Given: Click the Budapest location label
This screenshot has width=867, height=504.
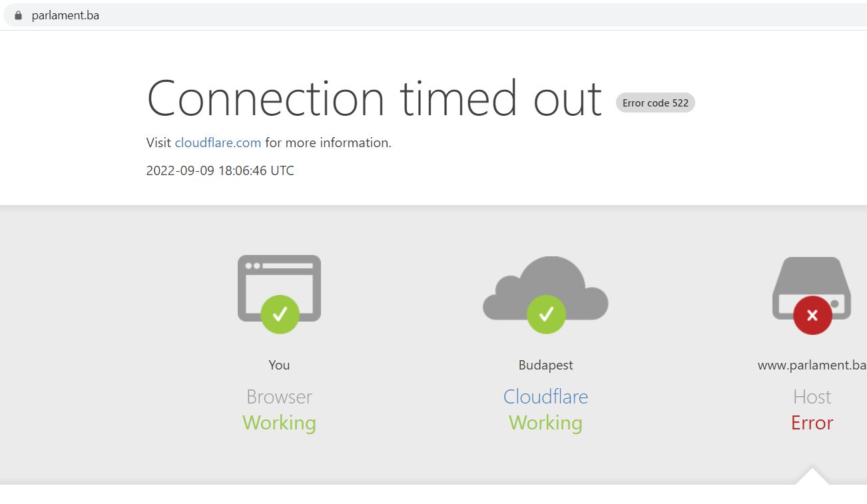Looking at the screenshot, I should point(545,365).
